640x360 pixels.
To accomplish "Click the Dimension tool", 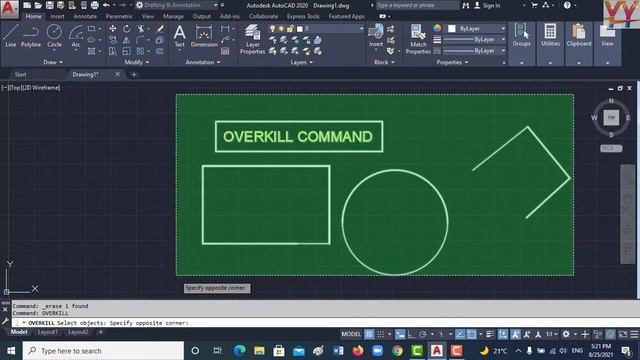I will 204,36.
